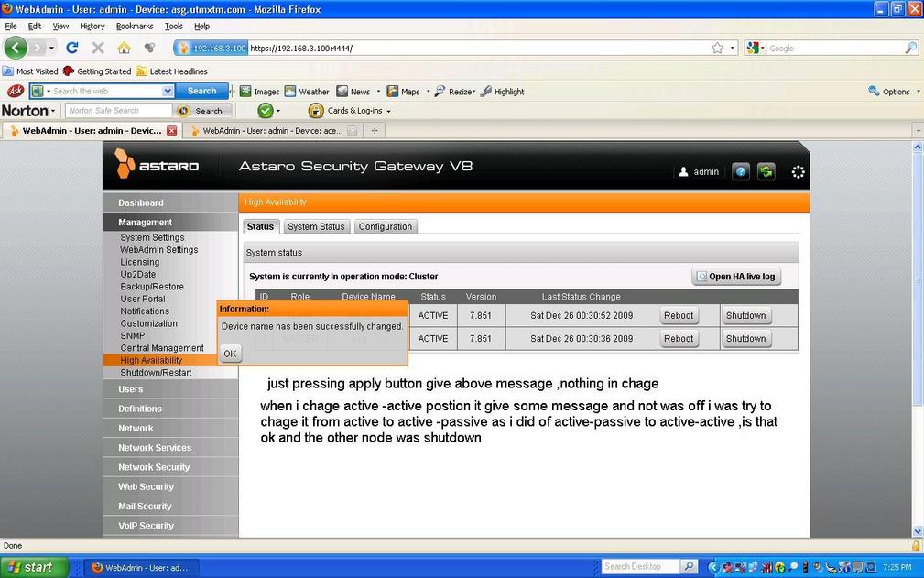Open the Cards & Log-ins dropdown
Viewport: 924px width, 578px height.
pos(351,111)
